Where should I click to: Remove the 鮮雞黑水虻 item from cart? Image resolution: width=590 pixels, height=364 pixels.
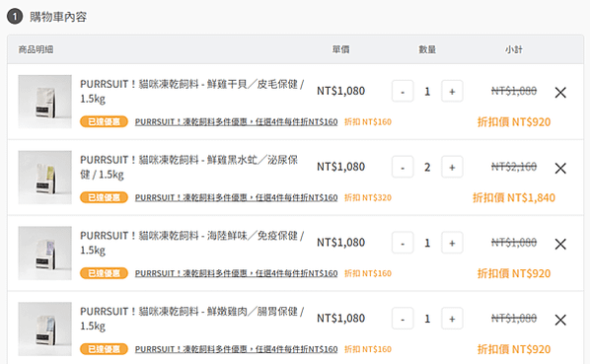point(560,168)
